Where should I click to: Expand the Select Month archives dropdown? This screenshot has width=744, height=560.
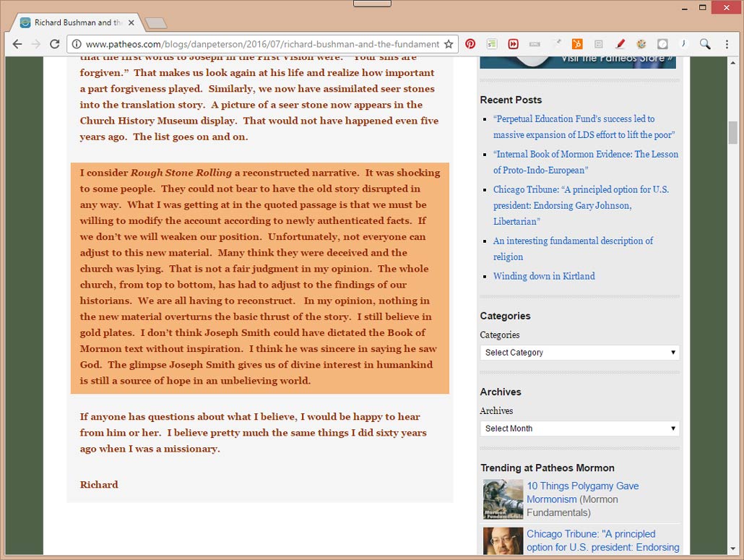[x=579, y=428]
